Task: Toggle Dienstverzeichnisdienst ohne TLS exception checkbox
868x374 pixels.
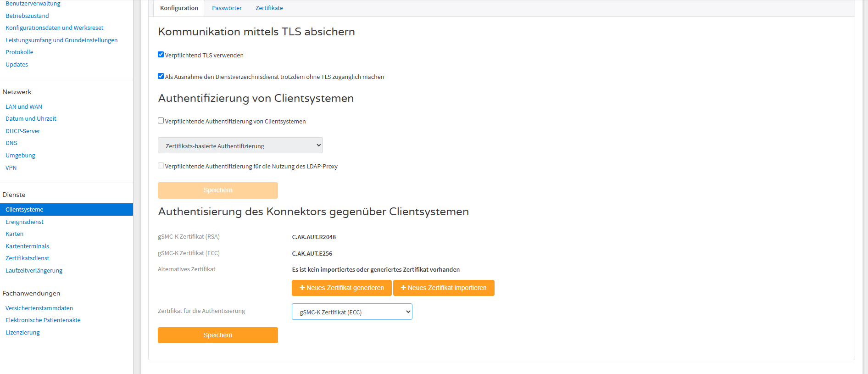Action: coord(161,76)
